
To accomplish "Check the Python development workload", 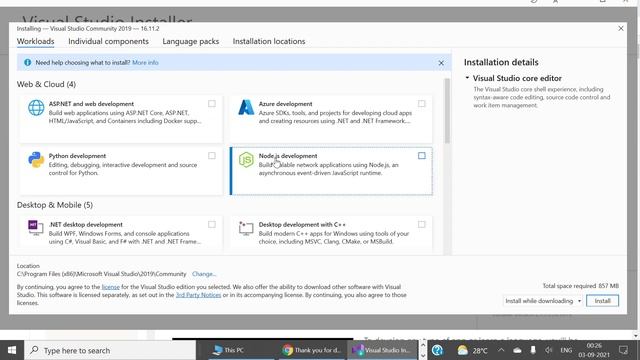I will click(212, 156).
